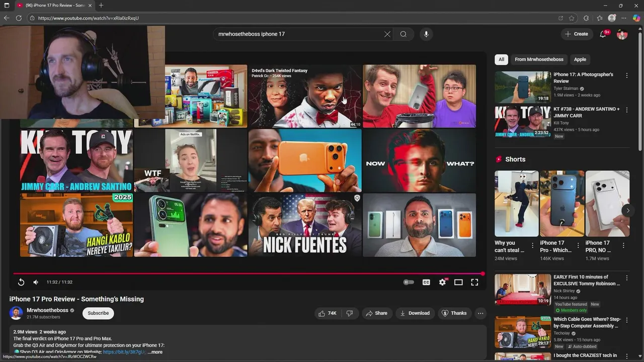Share the video
Screen dimensions: 644x362
[376, 313]
